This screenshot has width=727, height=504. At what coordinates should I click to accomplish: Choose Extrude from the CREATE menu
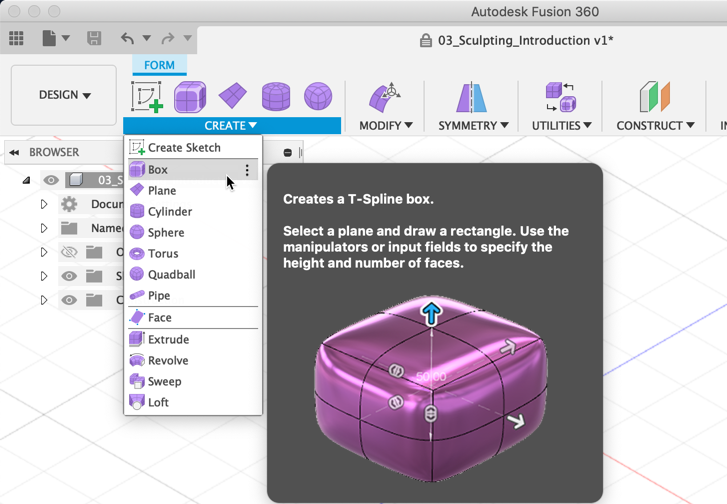click(193, 339)
